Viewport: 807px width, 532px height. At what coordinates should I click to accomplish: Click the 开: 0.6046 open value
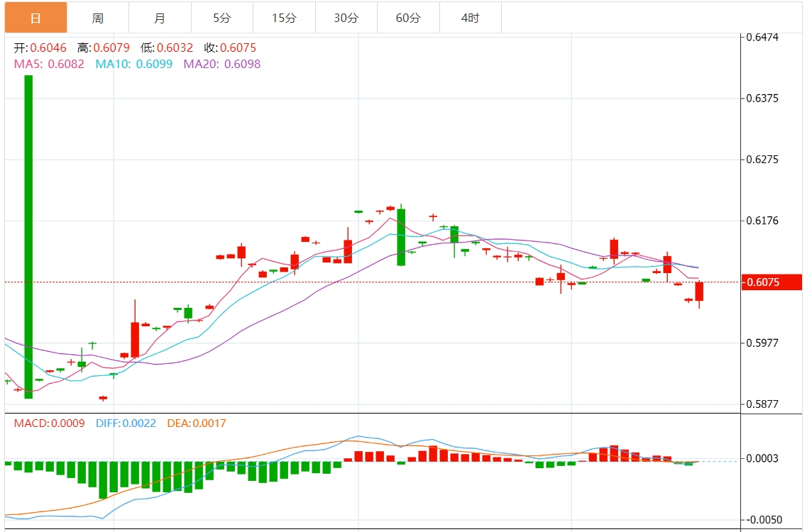pos(40,48)
